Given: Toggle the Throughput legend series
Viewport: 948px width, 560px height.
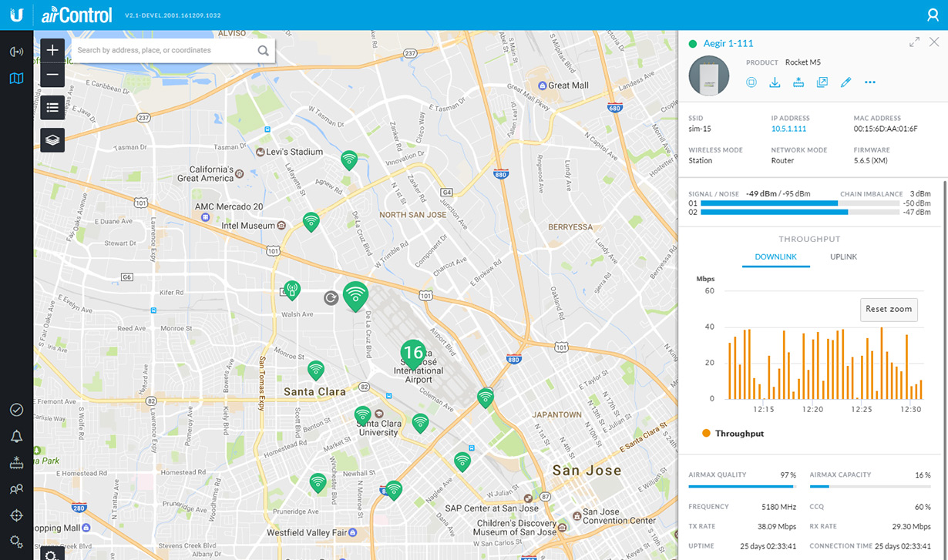Looking at the screenshot, I should tap(733, 434).
